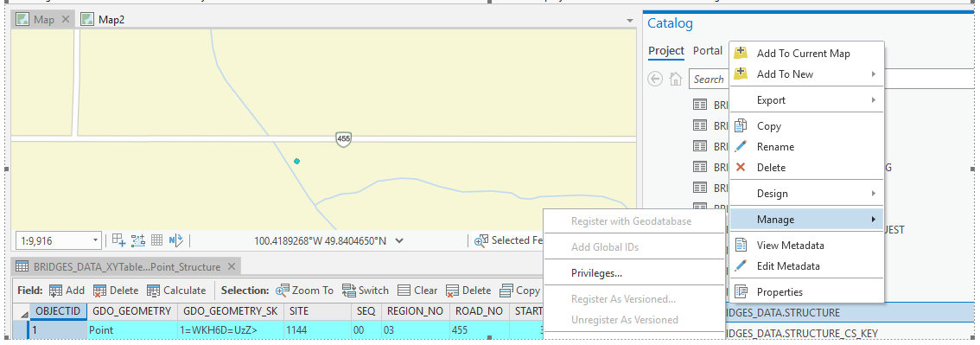Screen dimensions: 980x345
Task: Select the OBJECTID column header
Action: 58,310
